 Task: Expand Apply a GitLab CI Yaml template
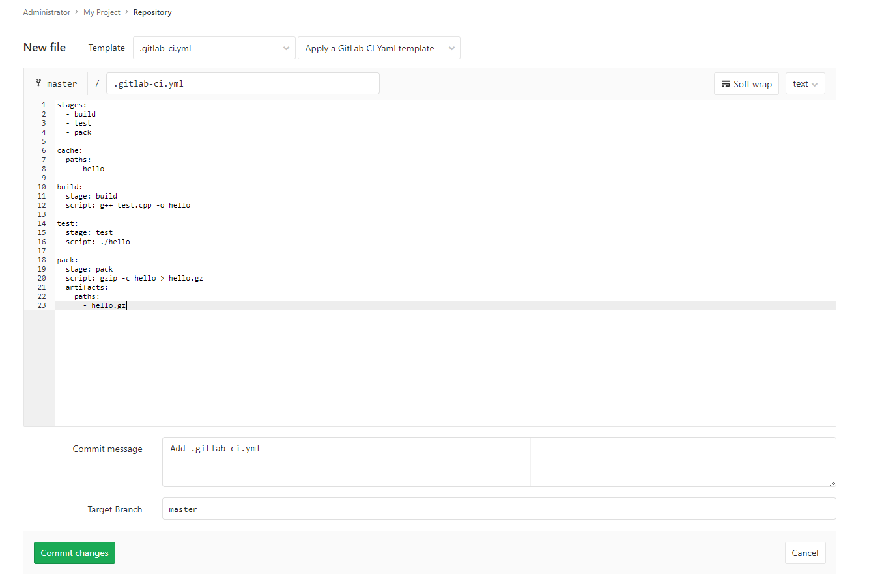(378, 48)
